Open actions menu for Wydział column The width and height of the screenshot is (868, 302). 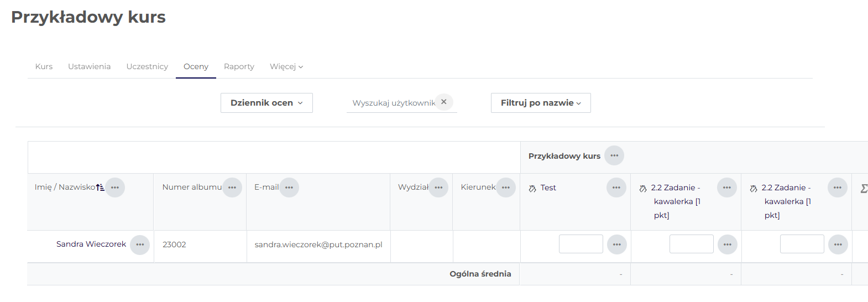pyautogui.click(x=438, y=188)
